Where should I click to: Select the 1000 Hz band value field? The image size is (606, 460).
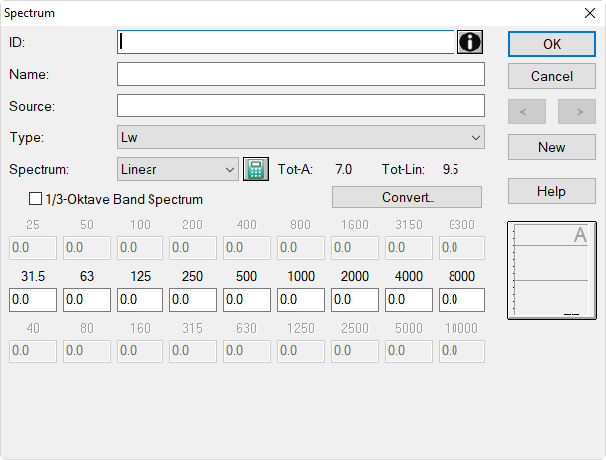[x=301, y=300]
